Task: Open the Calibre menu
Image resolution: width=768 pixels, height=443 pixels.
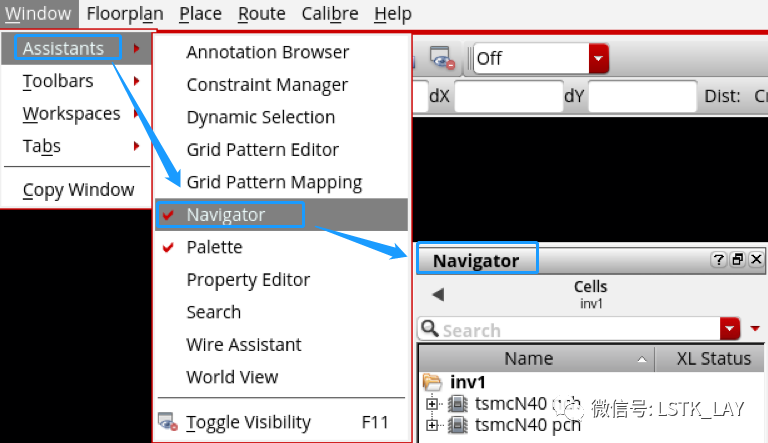Action: (x=330, y=13)
